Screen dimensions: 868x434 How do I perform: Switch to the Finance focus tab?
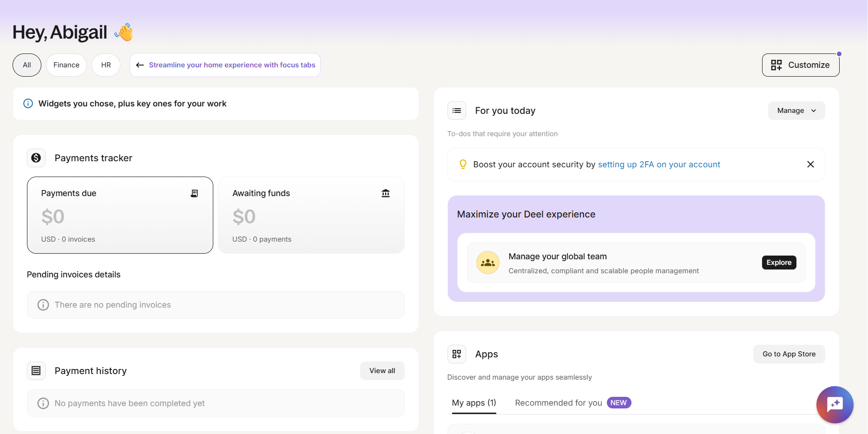(x=66, y=65)
